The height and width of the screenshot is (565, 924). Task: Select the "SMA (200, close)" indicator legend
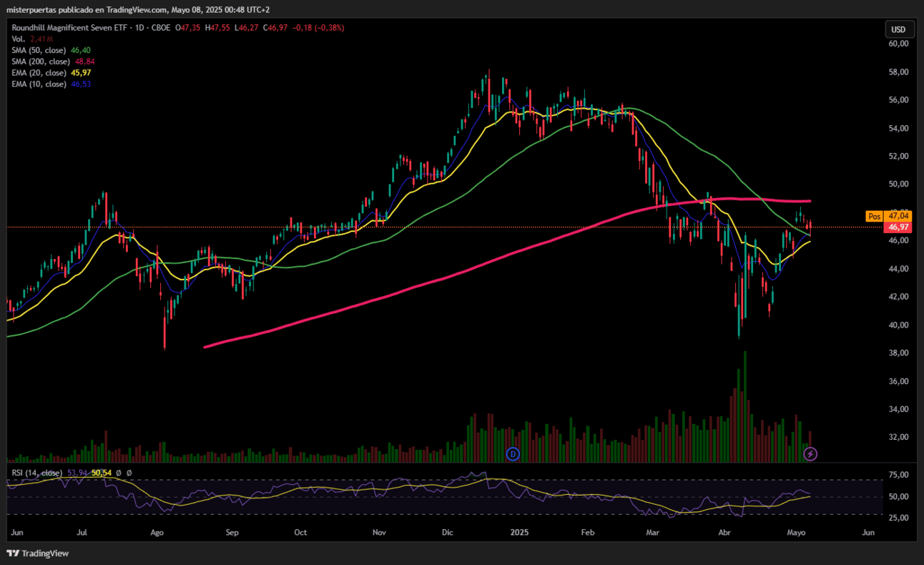41,62
